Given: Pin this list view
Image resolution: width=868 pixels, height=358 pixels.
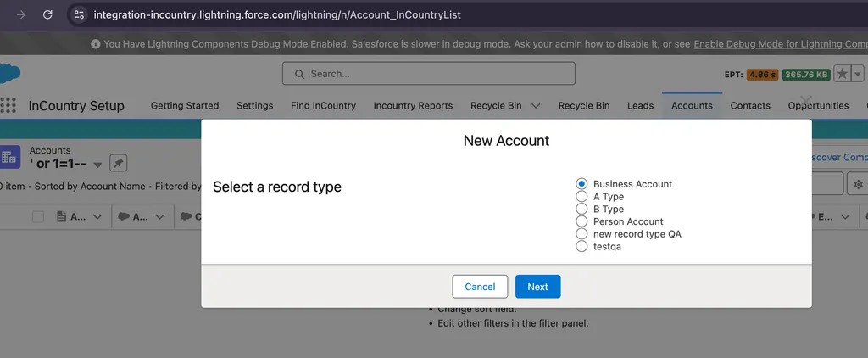Looking at the screenshot, I should [x=119, y=164].
